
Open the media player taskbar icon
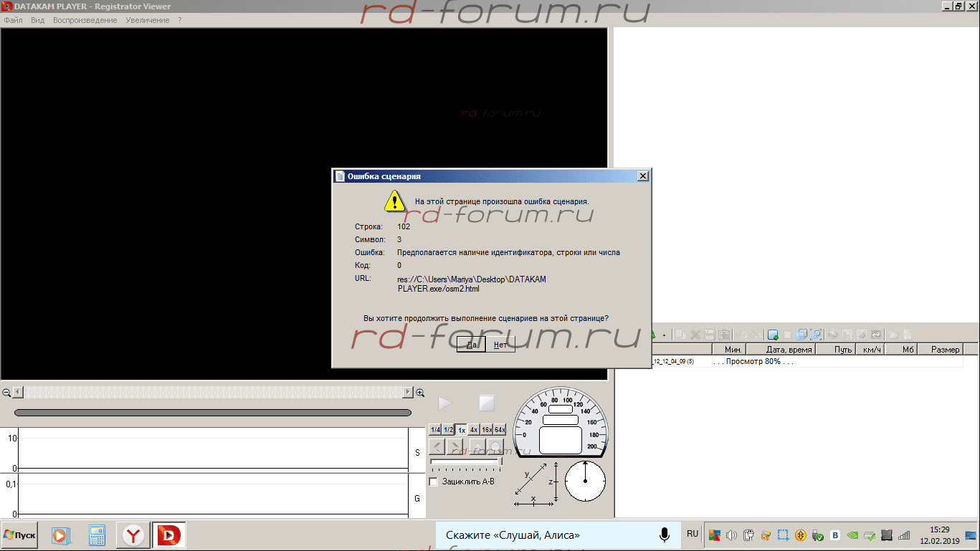coord(60,535)
